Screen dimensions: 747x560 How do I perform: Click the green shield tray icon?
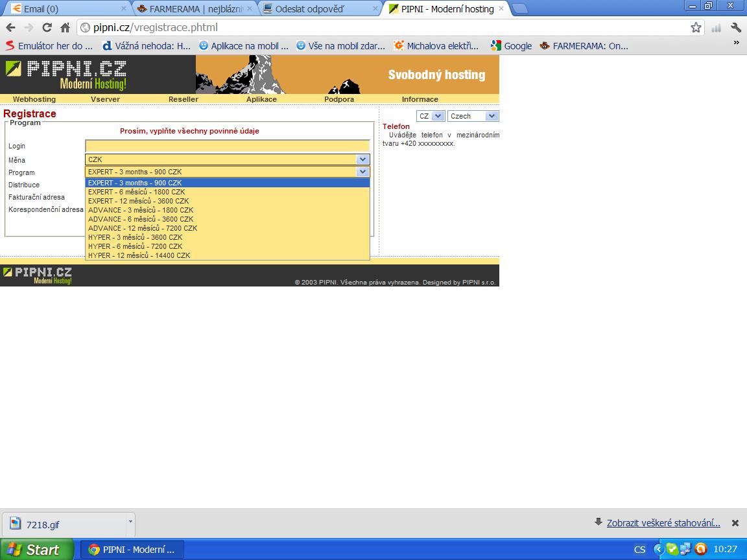point(672,549)
